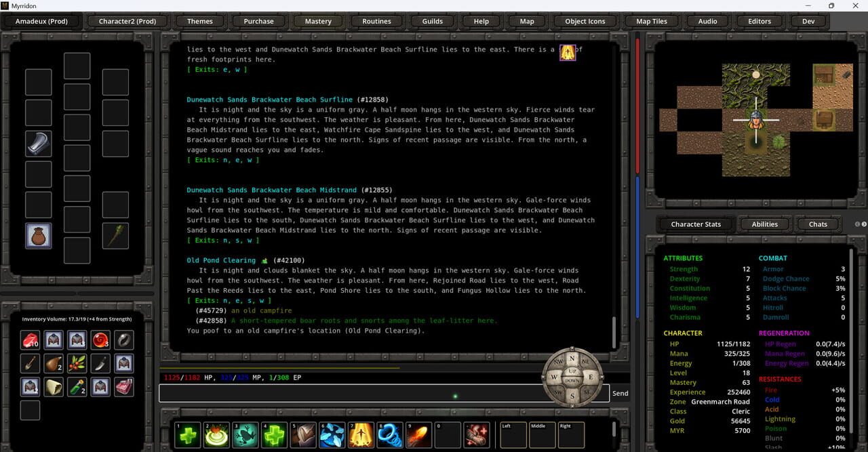Cast the frog spell in hotbar slot 3
This screenshot has width=868, height=452.
click(245, 435)
